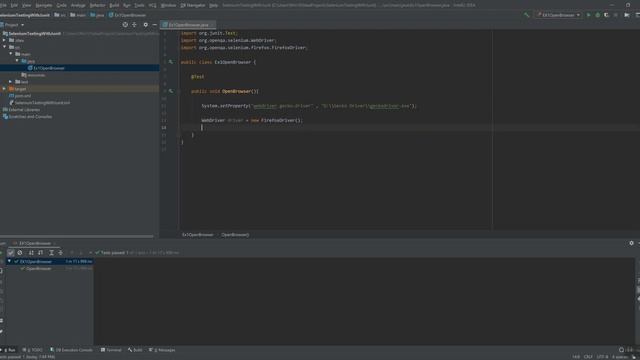The width and height of the screenshot is (640, 360).
Task: Select OpenBrowser test result row
Action: pos(49,269)
